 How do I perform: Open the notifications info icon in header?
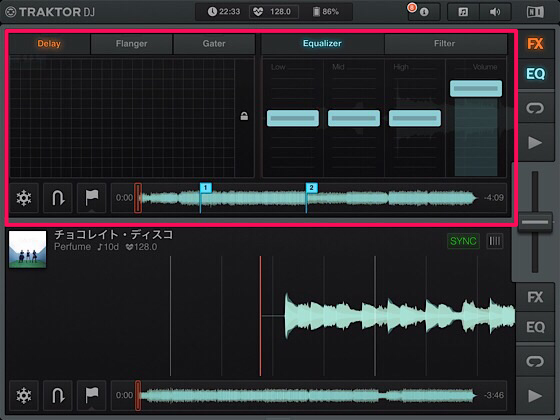pos(424,12)
